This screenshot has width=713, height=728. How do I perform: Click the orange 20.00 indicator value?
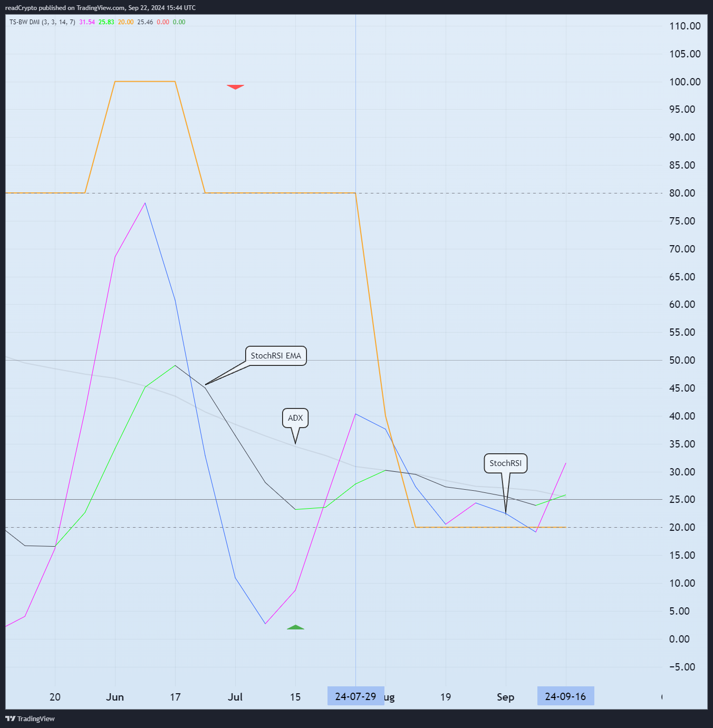(x=126, y=22)
